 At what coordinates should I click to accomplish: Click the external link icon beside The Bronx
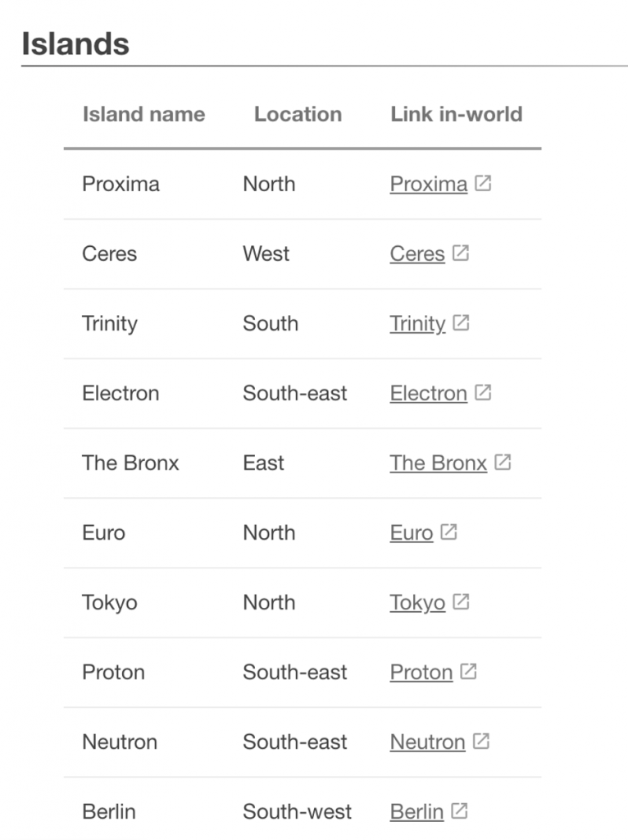pyautogui.click(x=503, y=462)
